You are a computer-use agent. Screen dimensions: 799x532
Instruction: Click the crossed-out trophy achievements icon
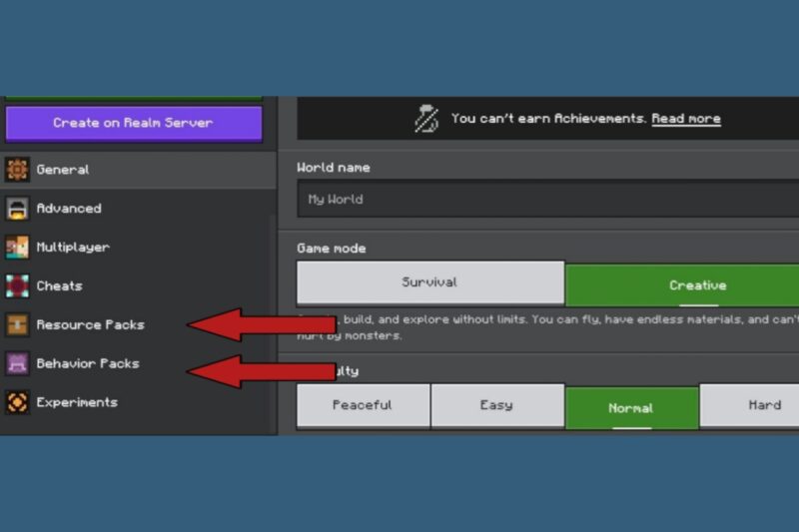pyautogui.click(x=426, y=119)
